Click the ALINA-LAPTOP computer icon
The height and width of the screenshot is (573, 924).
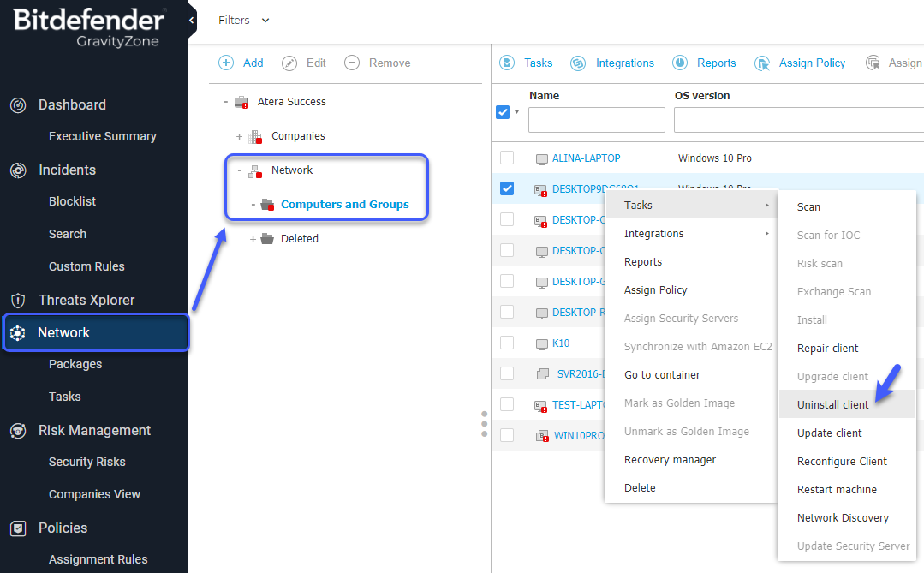coord(541,159)
